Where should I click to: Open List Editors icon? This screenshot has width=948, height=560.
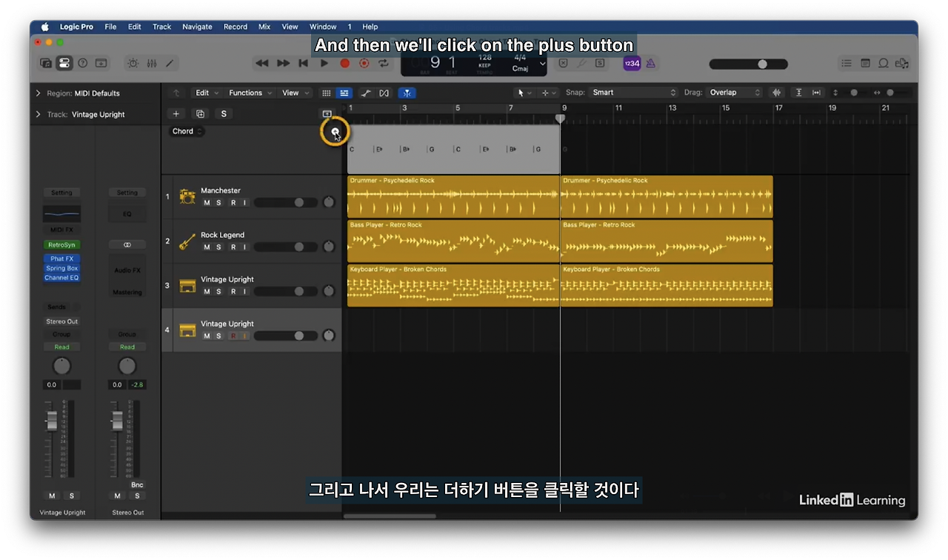pyautogui.click(x=847, y=64)
